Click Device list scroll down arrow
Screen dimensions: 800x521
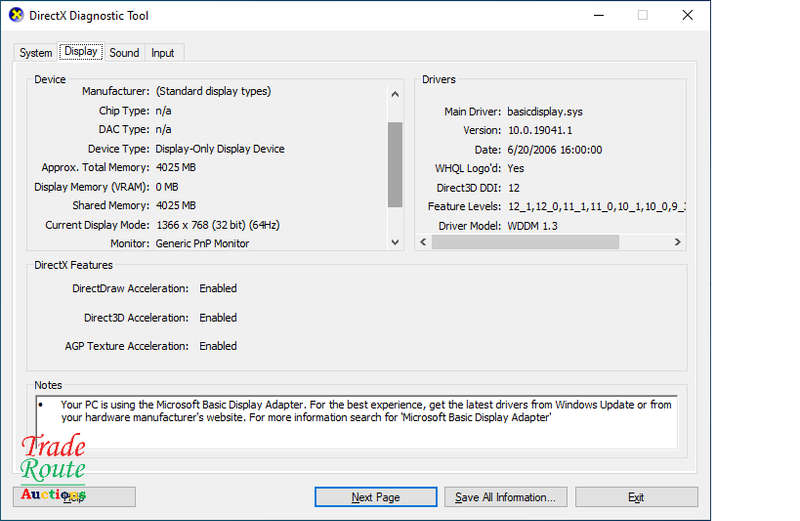pyautogui.click(x=395, y=242)
